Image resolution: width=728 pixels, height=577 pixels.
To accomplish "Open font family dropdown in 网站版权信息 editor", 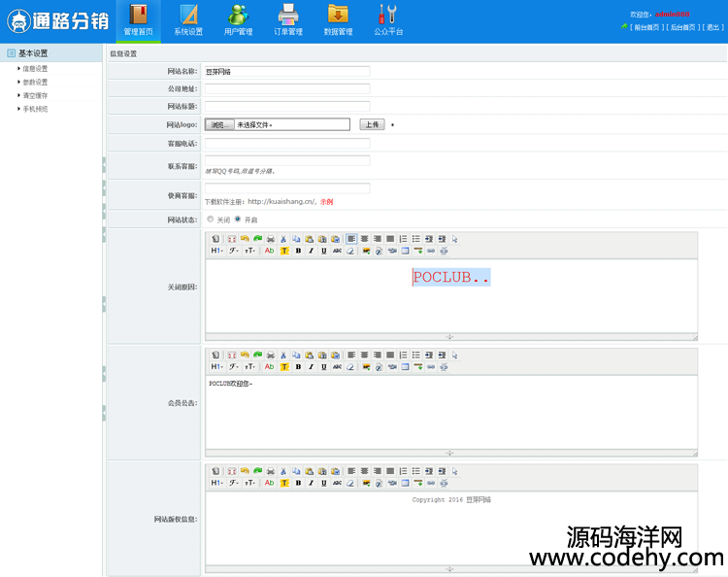I will point(234,483).
